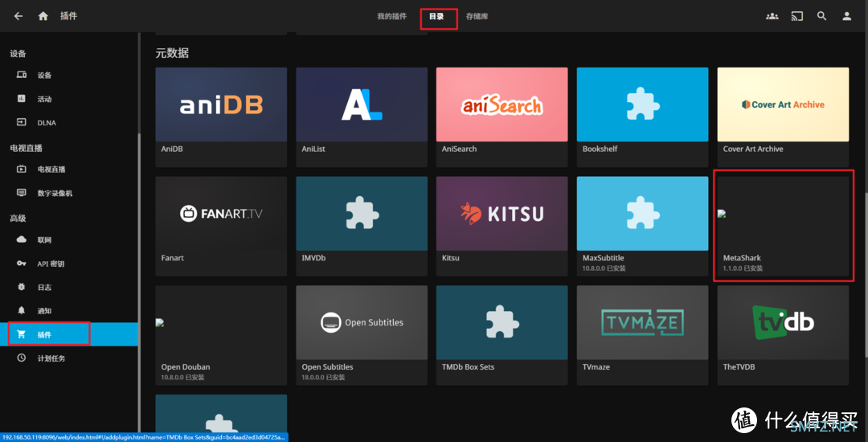
Task: Click MaxSubtitle 10.8.0.0 已安装 version text
Action: [x=603, y=268]
